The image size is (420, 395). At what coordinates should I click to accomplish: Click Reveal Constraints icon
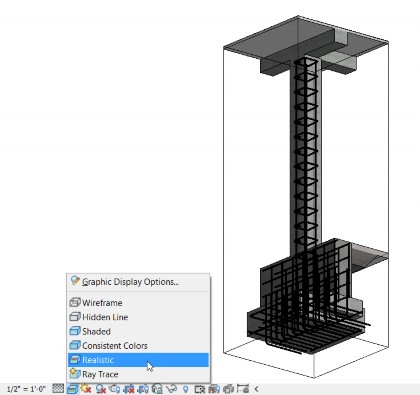(x=242, y=389)
